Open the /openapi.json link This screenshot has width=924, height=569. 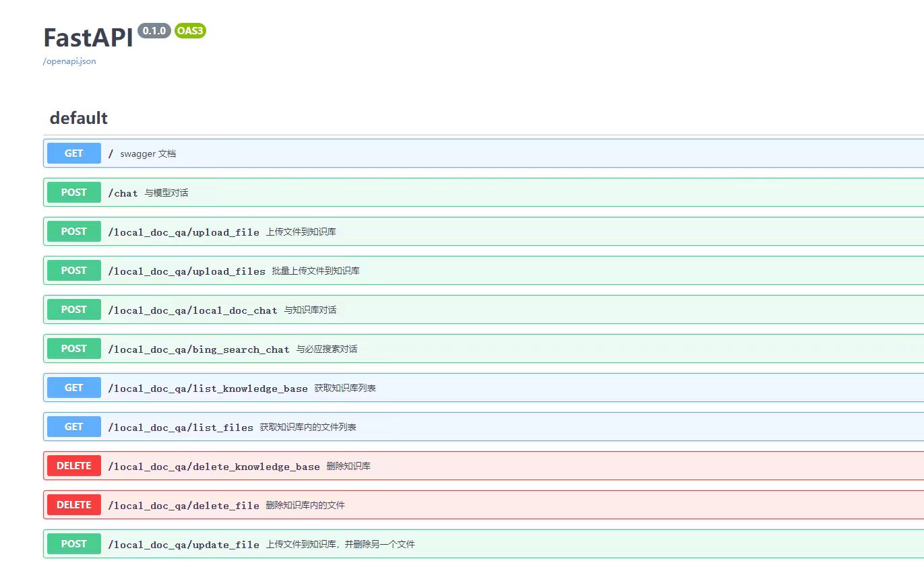[69, 61]
